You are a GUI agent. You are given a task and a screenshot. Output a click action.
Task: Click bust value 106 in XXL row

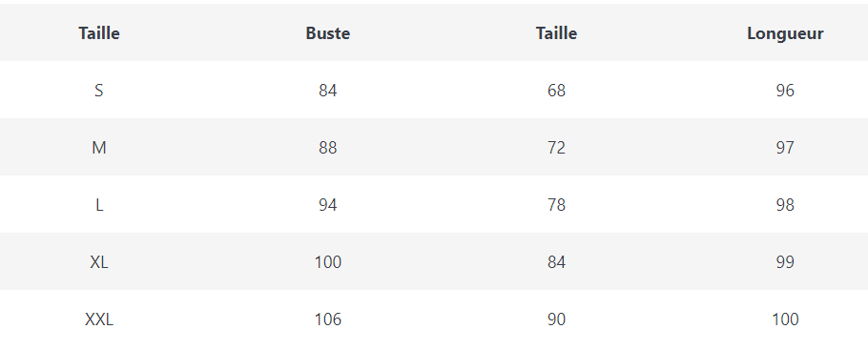coord(328,319)
